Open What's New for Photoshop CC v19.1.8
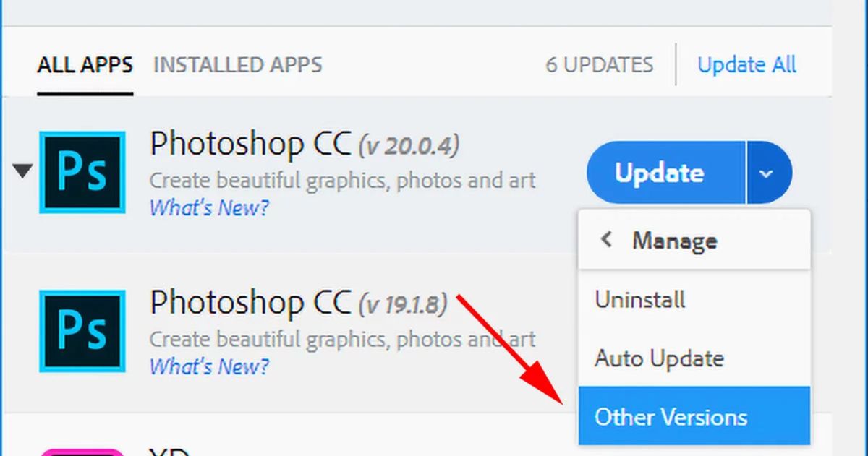The height and width of the screenshot is (456, 868). 208,367
